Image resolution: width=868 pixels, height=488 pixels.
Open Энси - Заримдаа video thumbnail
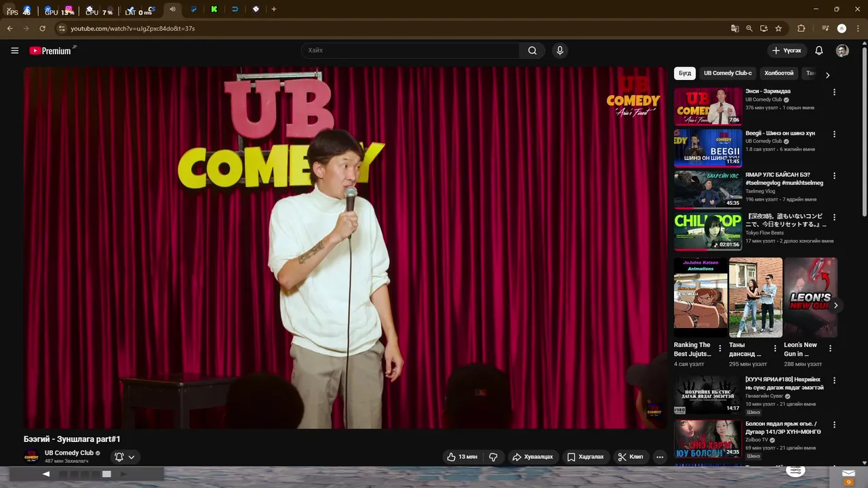tap(708, 106)
